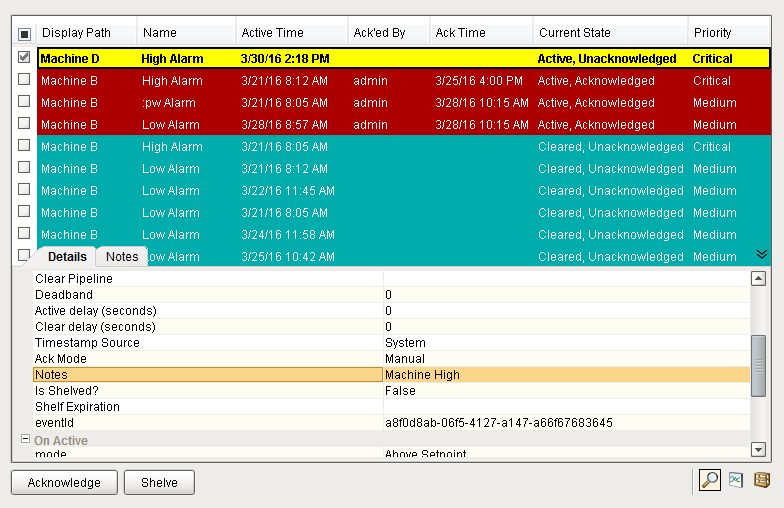This screenshot has height=508, width=784.
Task: Check the :pw Alarm row checkbox
Action: click(x=25, y=102)
